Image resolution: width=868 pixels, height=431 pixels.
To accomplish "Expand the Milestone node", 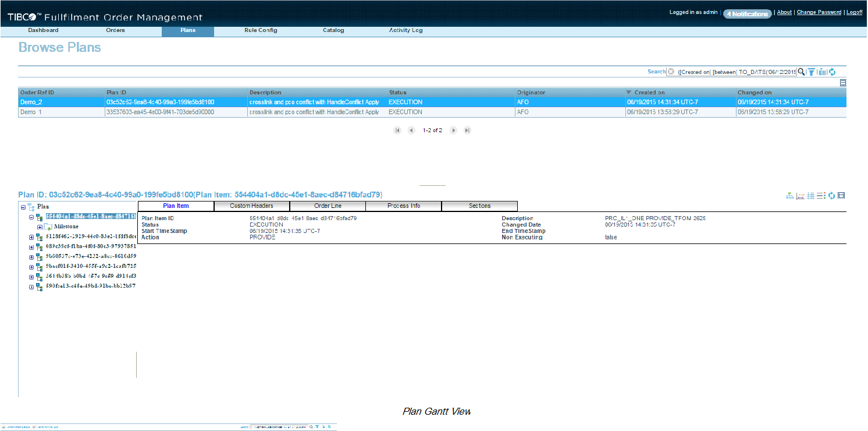I will (40, 227).
